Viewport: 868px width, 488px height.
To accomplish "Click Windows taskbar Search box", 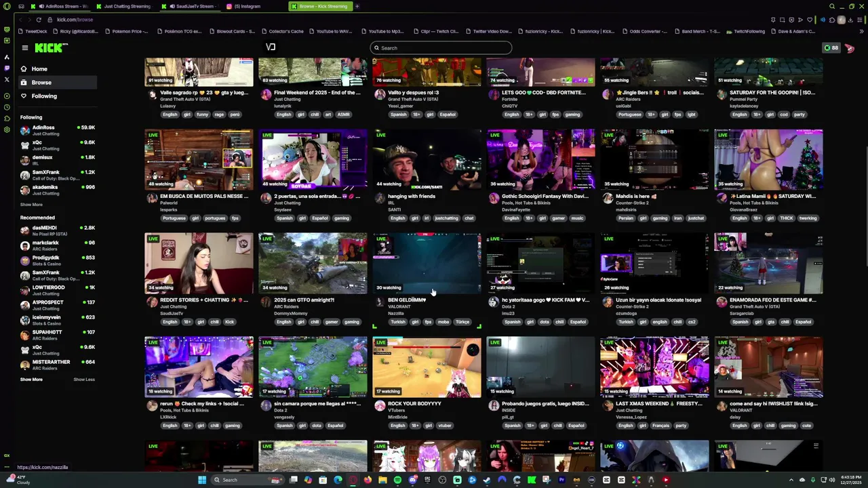I will click(247, 480).
